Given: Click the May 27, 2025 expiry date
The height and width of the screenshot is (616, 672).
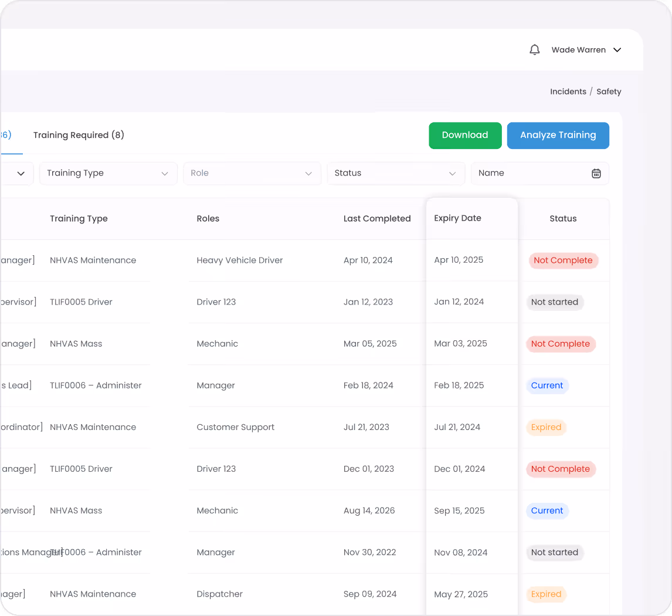Looking at the screenshot, I should [461, 594].
